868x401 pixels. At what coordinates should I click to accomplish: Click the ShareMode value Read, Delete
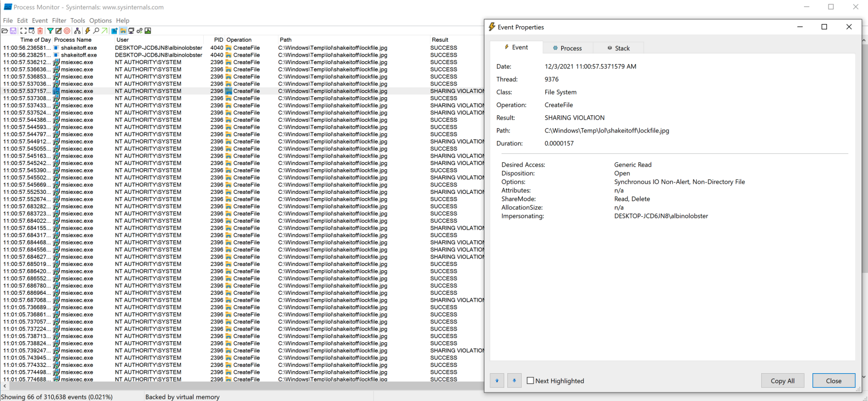(632, 199)
